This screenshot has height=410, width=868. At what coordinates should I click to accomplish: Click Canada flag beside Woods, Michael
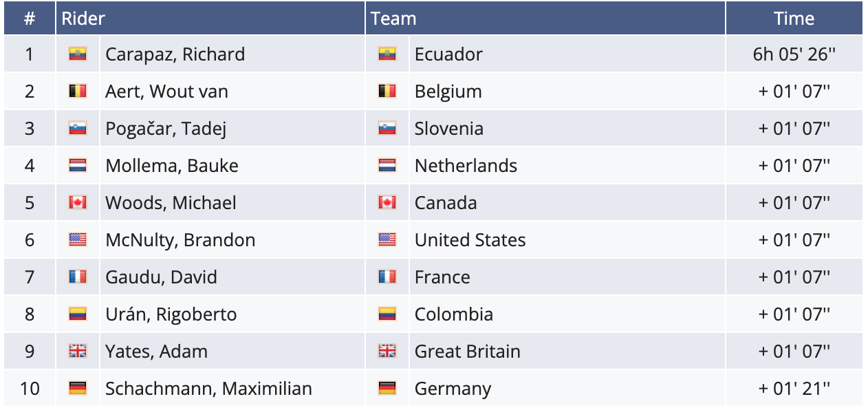tap(78, 203)
